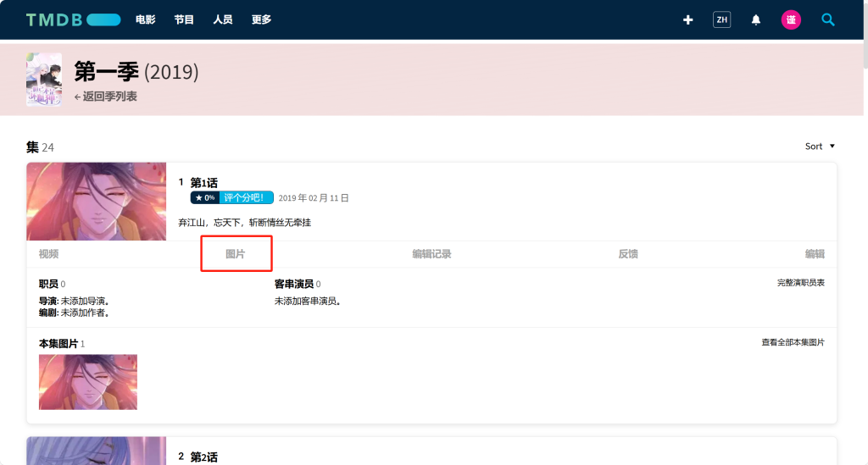Image resolution: width=868 pixels, height=465 pixels.
Task: Open the 节目 menu
Action: coord(184,19)
